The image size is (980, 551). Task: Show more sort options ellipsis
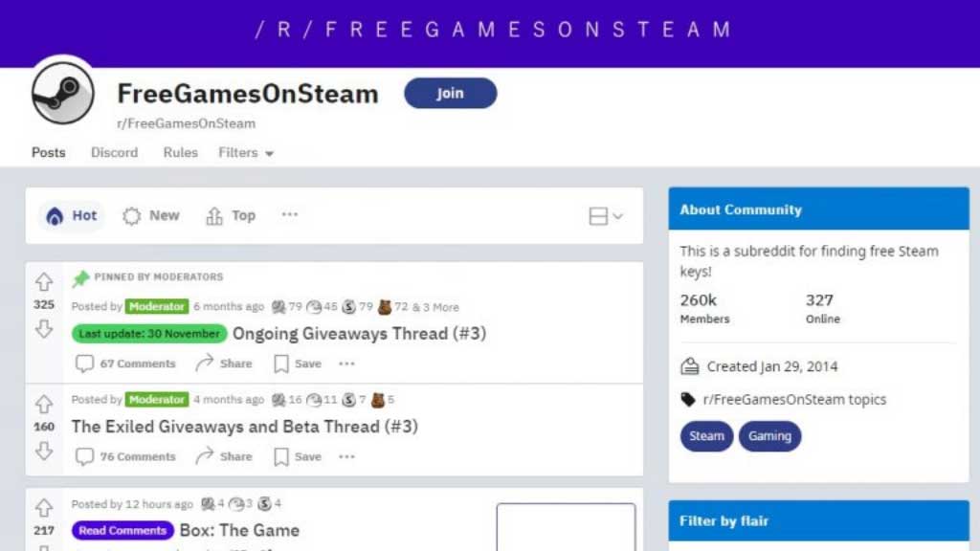[289, 215]
